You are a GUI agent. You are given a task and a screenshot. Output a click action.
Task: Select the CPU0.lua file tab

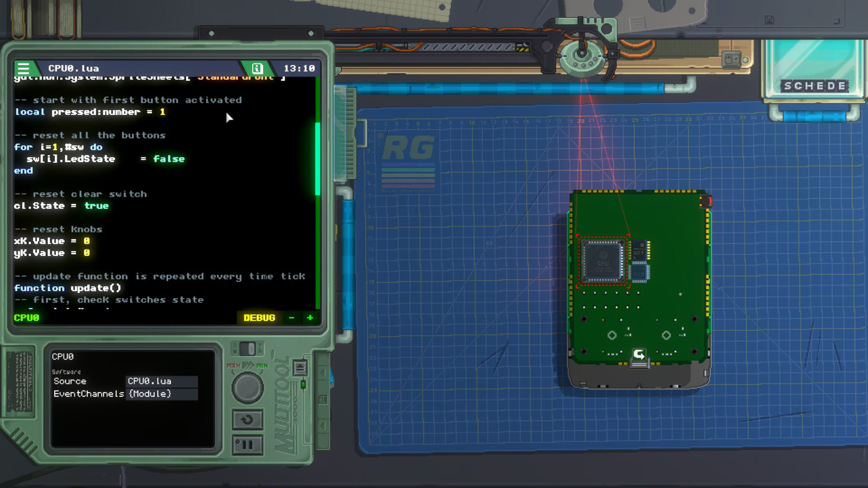[74, 69]
